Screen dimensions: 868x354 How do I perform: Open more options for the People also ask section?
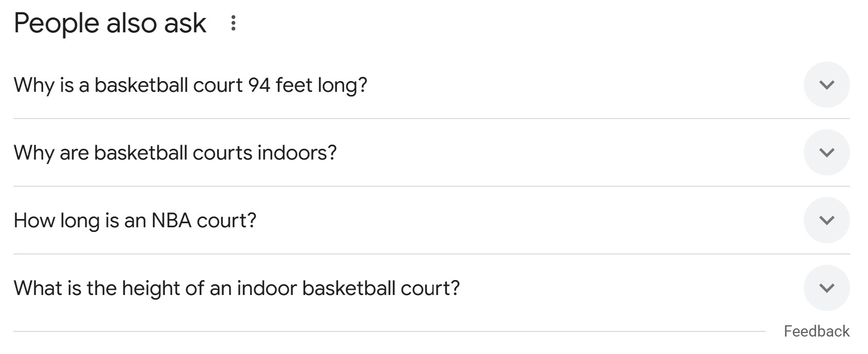(233, 23)
